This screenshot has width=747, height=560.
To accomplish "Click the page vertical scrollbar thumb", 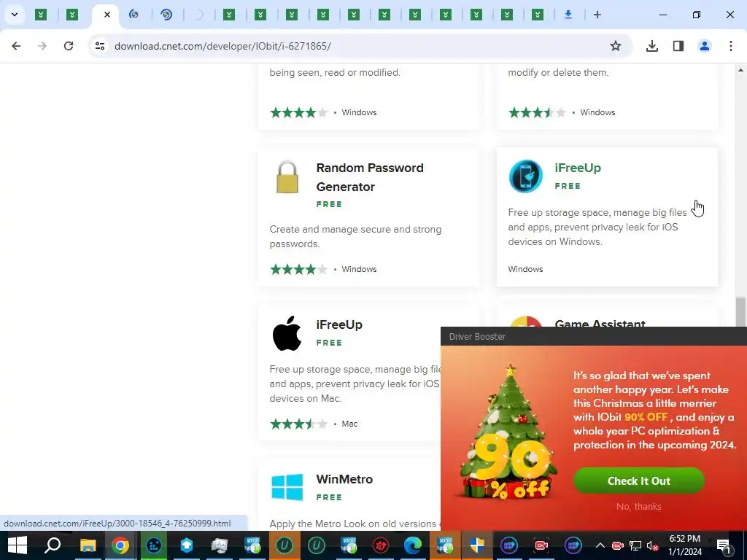I will (x=740, y=312).
